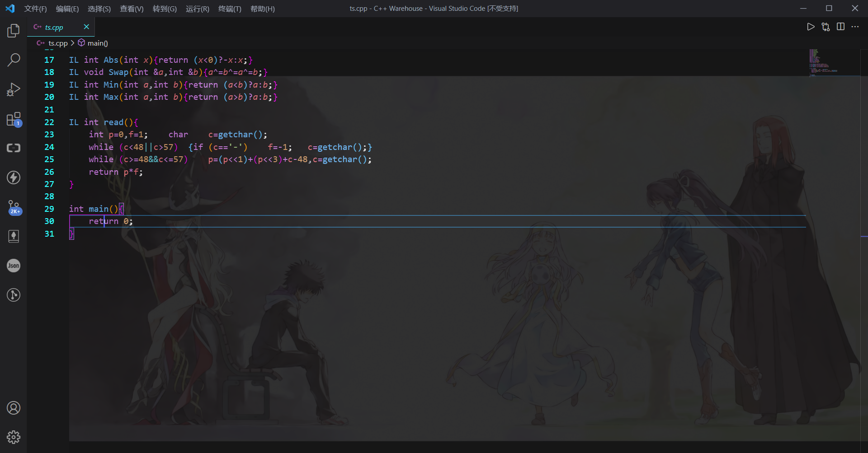
Task: Click 'char' keyword on line 23
Action: click(x=178, y=135)
